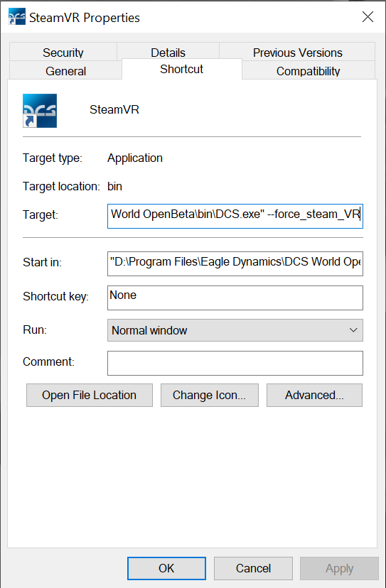
Task: Open the Change Icon dialog
Action: pos(210,395)
